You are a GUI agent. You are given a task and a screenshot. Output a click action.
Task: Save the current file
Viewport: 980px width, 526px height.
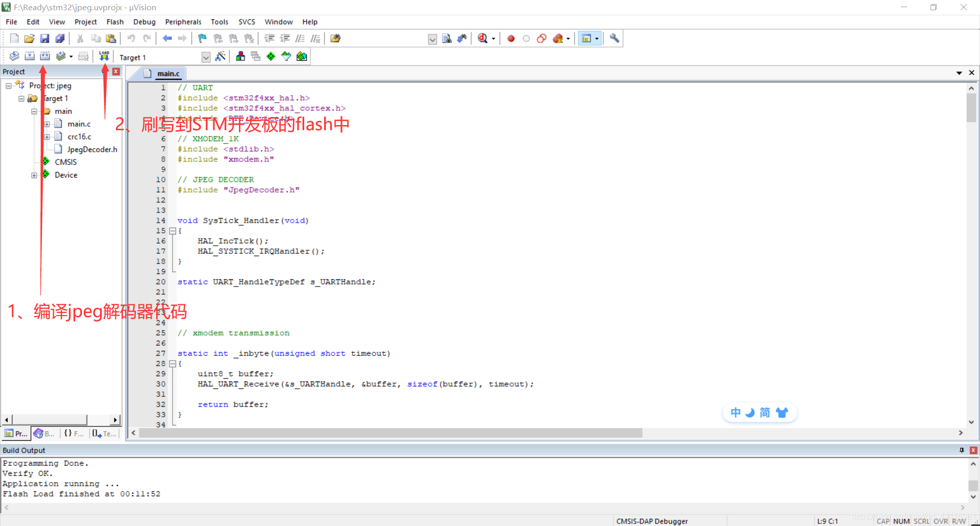tap(45, 38)
